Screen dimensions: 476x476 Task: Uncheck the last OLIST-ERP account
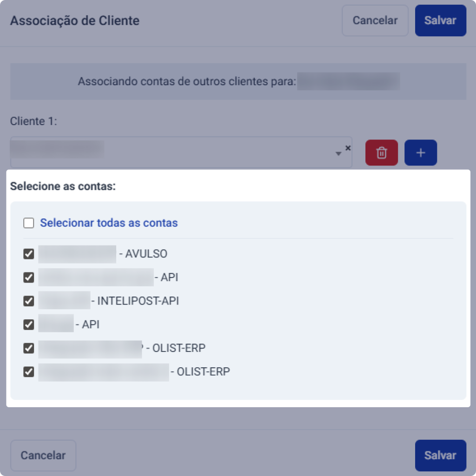pyautogui.click(x=28, y=371)
